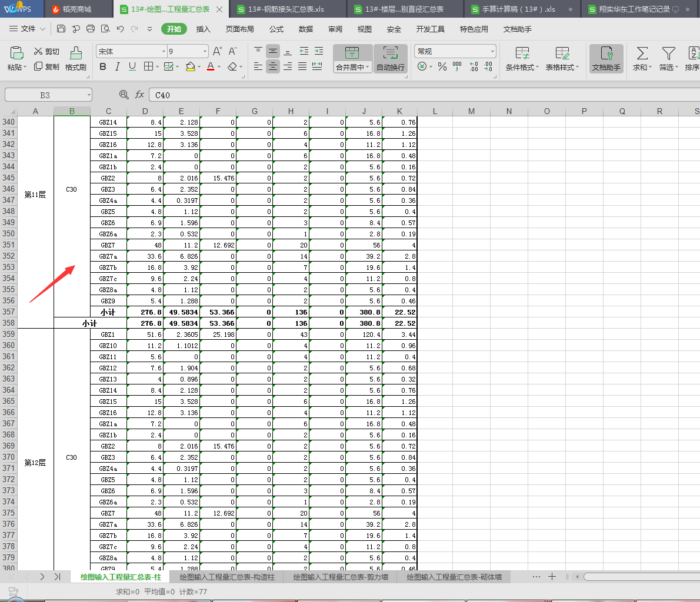Click the cell borders icon

click(149, 66)
